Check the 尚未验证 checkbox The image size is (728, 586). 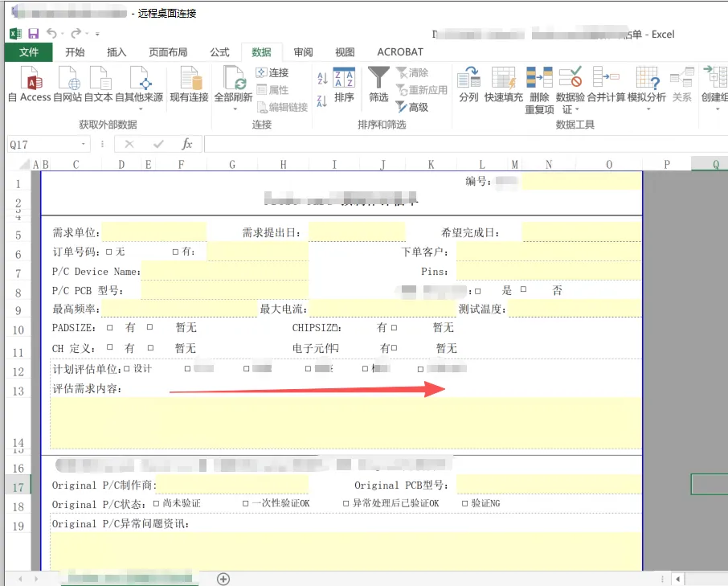pos(156,503)
